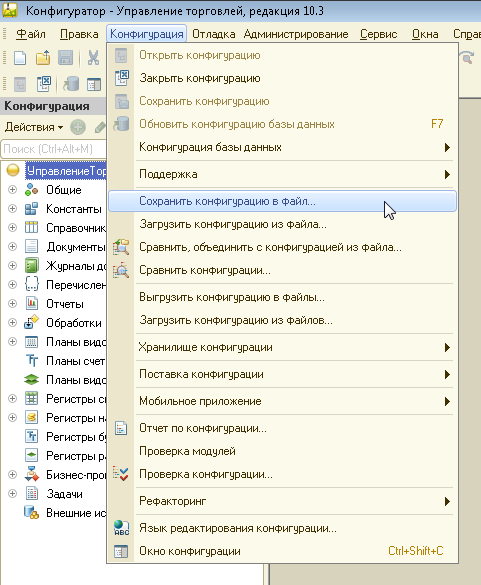Expand the Документы tree node
Image resolution: width=481 pixels, height=585 pixels.
[12, 246]
